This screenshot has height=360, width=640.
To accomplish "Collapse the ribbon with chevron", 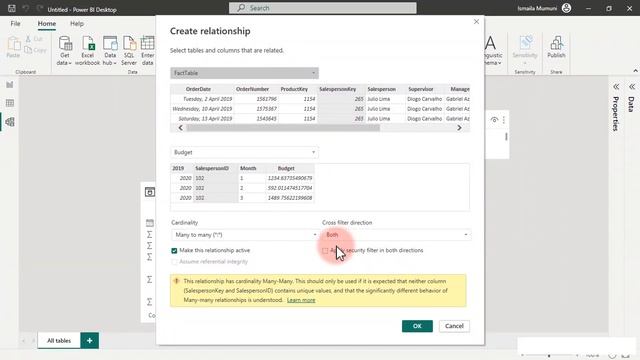I will click(635, 71).
